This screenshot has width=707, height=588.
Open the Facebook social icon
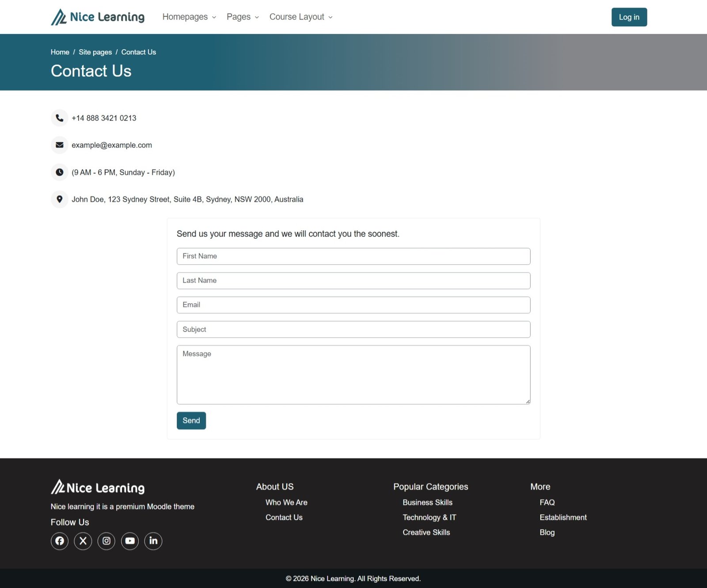coord(60,541)
